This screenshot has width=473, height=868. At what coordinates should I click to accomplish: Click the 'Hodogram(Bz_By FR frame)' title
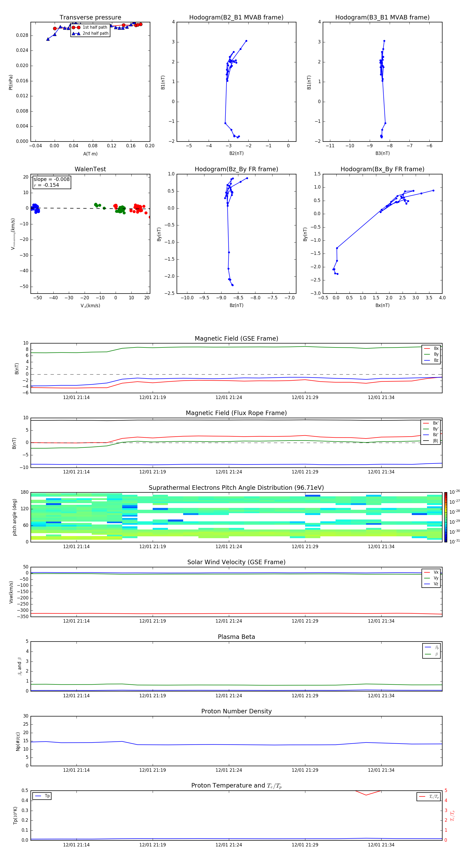tap(236, 169)
